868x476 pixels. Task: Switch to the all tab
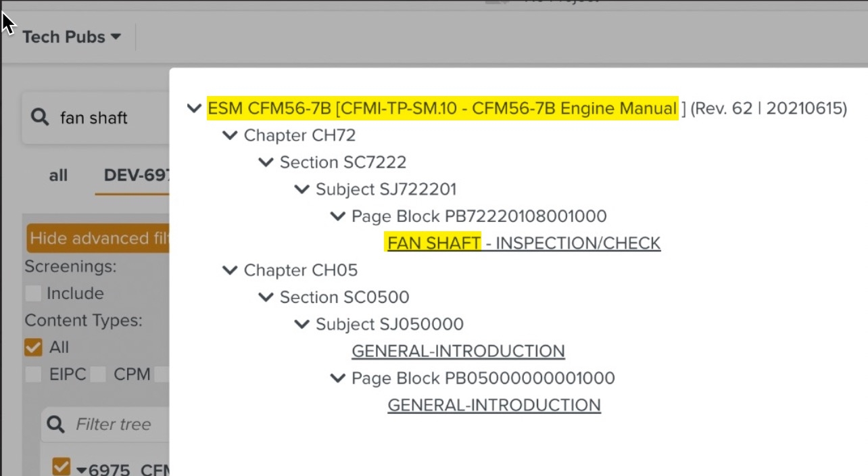click(58, 176)
